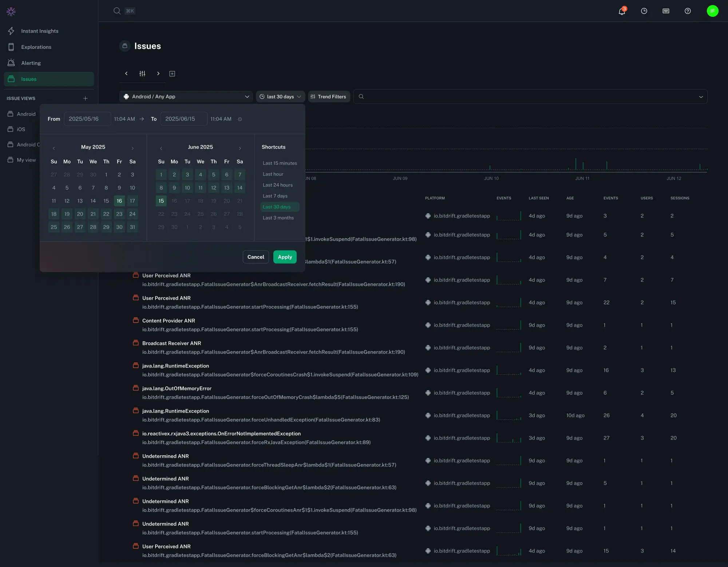Image resolution: width=728 pixels, height=567 pixels.
Task: Click the messages panel icon in header
Action: [x=666, y=11]
